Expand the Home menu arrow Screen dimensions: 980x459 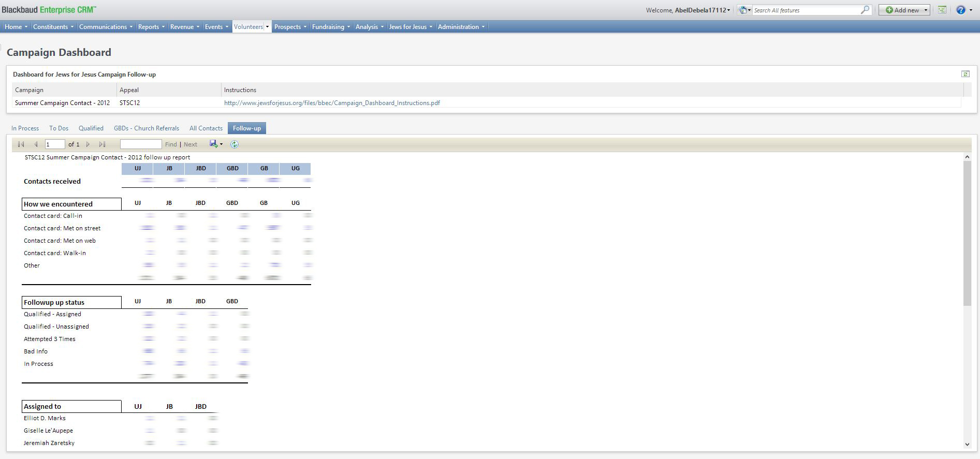[x=26, y=27]
